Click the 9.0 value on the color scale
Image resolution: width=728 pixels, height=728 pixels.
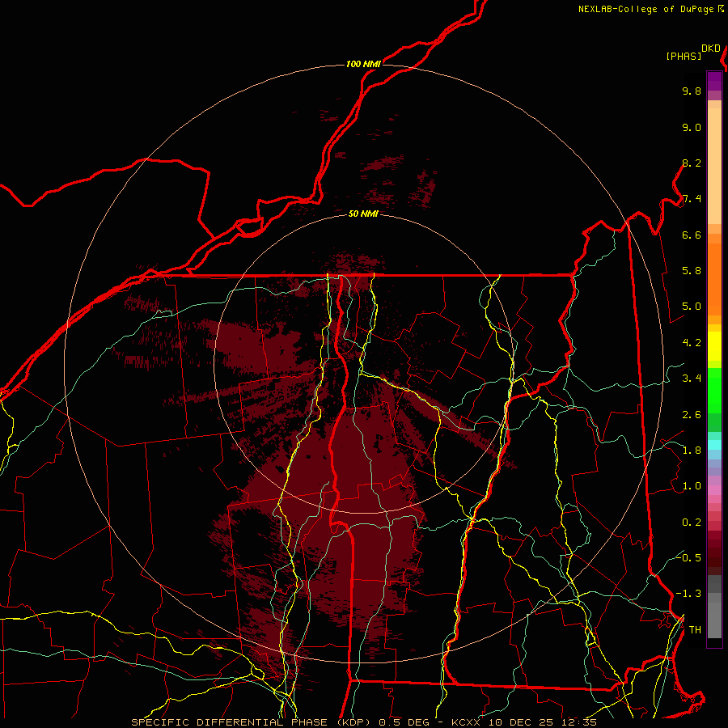pyautogui.click(x=692, y=128)
